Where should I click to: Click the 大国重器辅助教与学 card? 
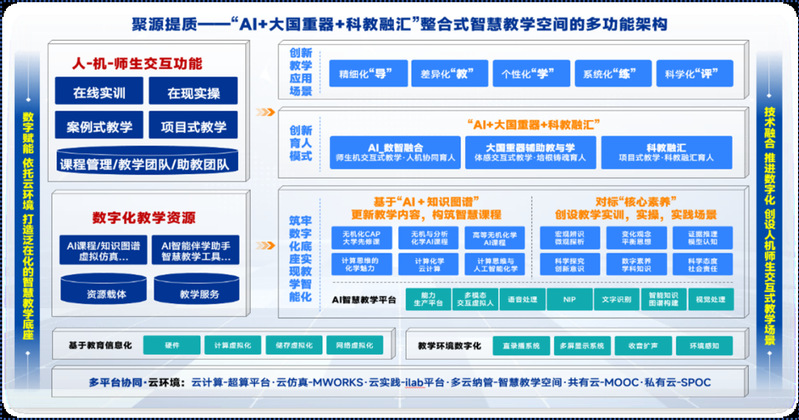tap(530, 150)
